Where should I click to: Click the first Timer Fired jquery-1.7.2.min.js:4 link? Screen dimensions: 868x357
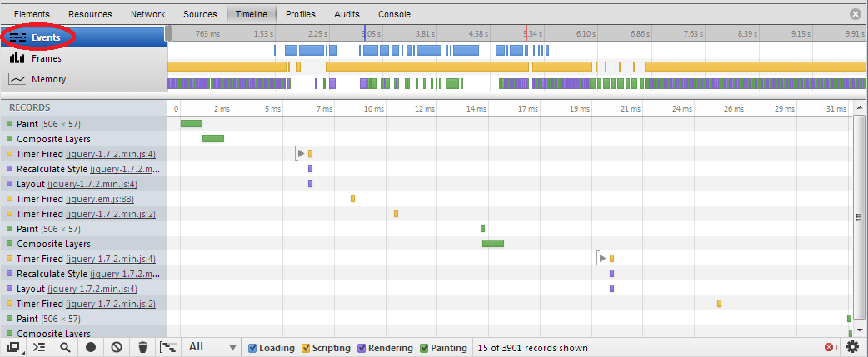(x=111, y=154)
